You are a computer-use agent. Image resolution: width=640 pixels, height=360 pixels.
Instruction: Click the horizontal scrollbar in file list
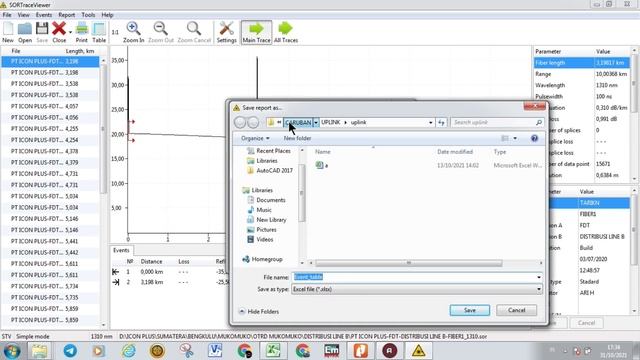409,263
